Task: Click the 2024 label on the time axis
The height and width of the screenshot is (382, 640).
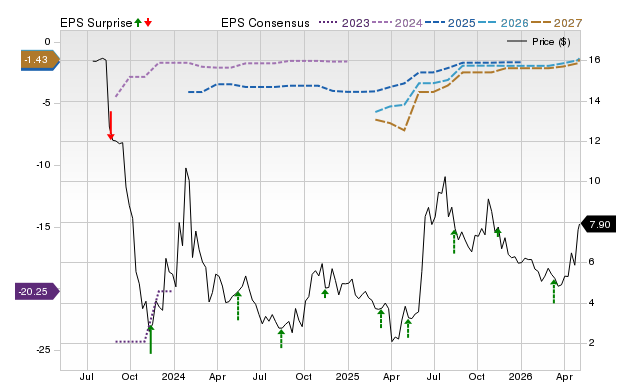Action: (173, 376)
